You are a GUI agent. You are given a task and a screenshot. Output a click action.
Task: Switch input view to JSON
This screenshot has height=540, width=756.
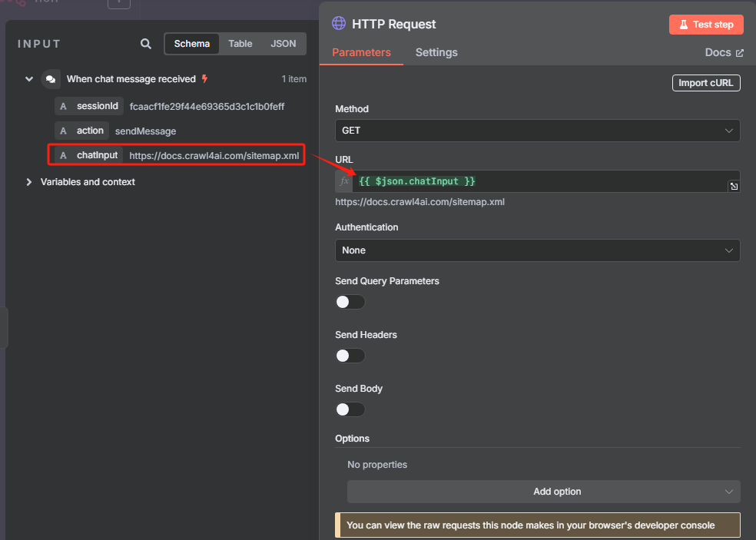(283, 44)
